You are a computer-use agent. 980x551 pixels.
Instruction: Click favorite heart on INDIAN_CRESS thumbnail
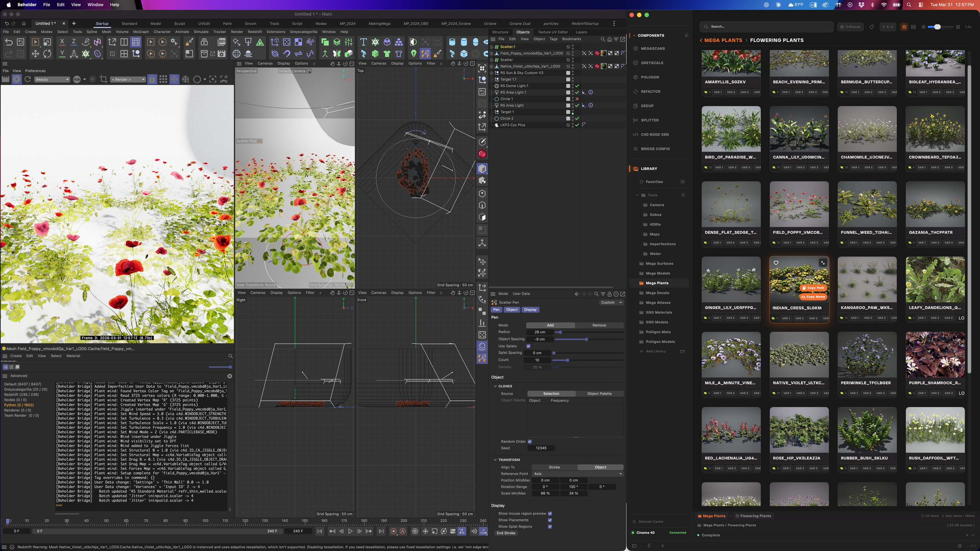776,263
